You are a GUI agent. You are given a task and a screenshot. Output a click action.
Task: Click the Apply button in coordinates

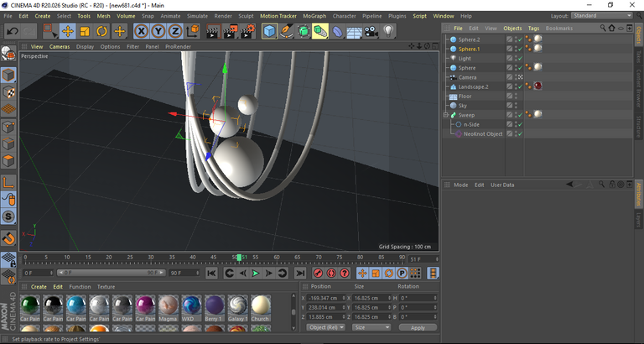tap(418, 328)
